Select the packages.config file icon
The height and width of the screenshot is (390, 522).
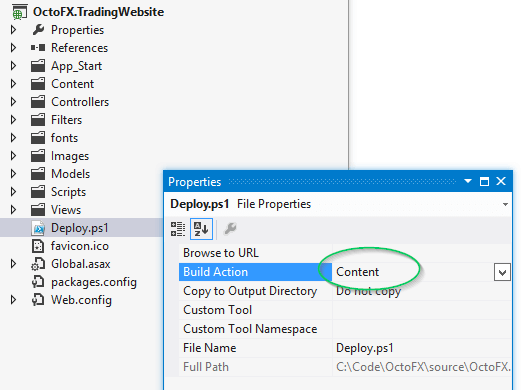[x=38, y=282]
